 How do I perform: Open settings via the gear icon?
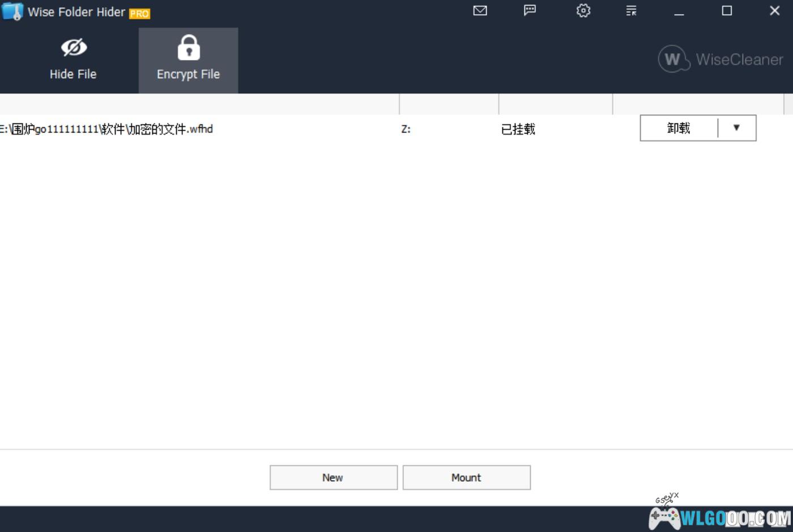[x=583, y=11]
